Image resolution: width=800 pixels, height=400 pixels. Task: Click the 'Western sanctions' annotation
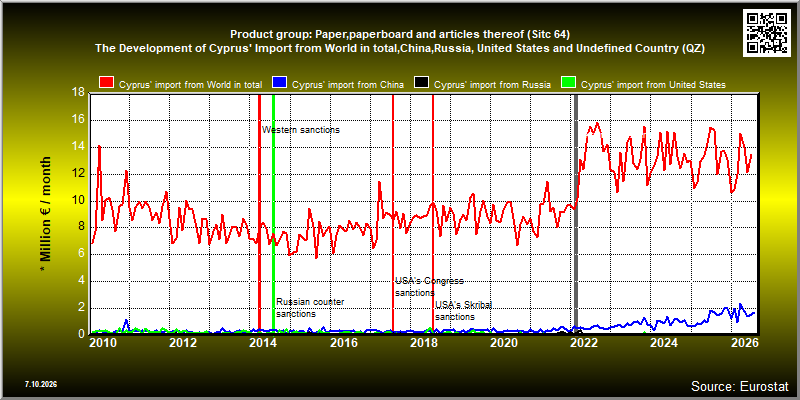click(301, 130)
